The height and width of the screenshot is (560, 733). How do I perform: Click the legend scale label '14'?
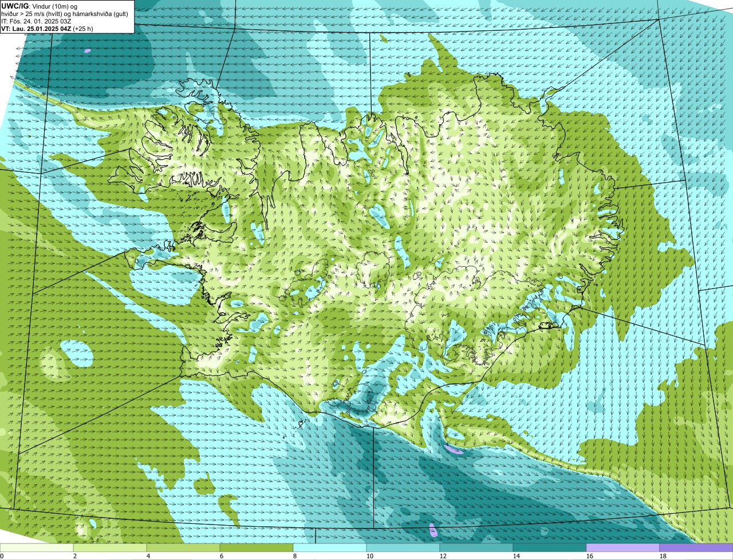click(x=517, y=556)
